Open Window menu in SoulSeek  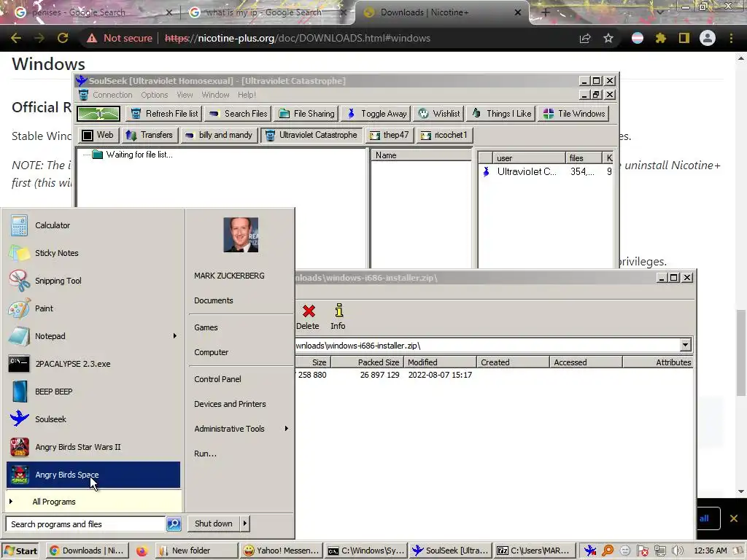coord(215,95)
